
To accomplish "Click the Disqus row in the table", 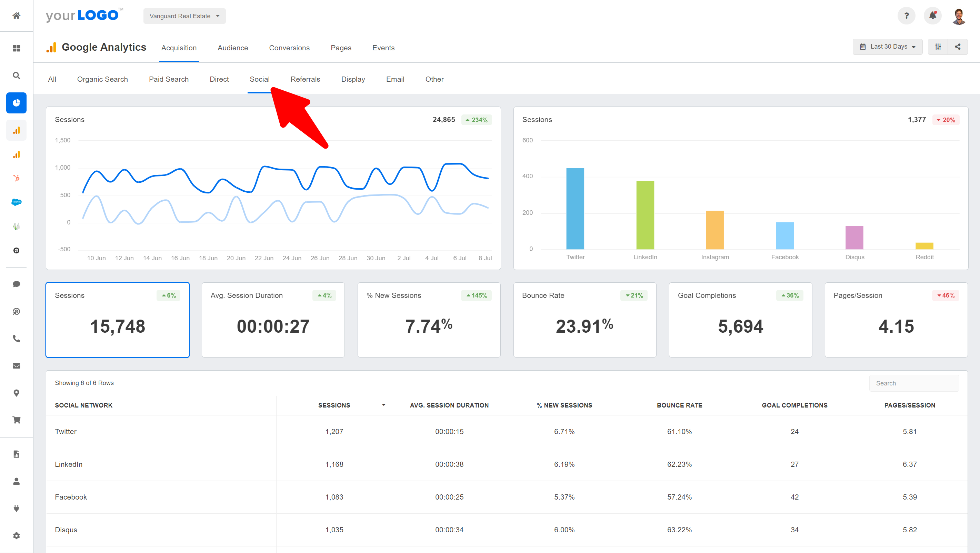I will pos(507,530).
